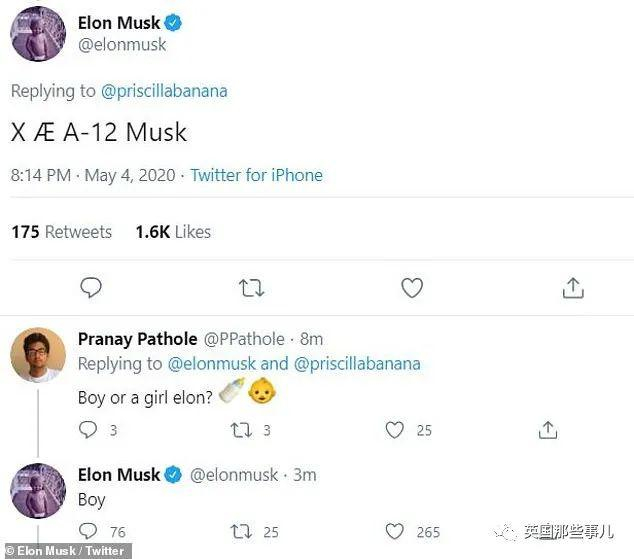Reply to Elon Musk's 'Boy' tweet
634x559 pixels.
(89, 532)
